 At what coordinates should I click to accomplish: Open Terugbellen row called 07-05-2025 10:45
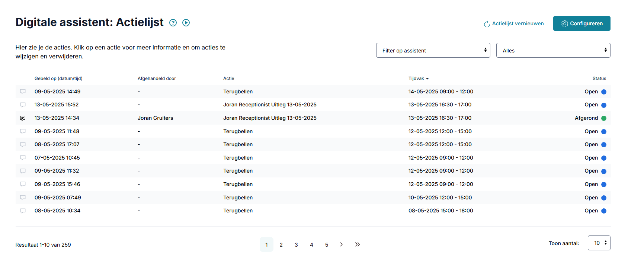(313, 158)
